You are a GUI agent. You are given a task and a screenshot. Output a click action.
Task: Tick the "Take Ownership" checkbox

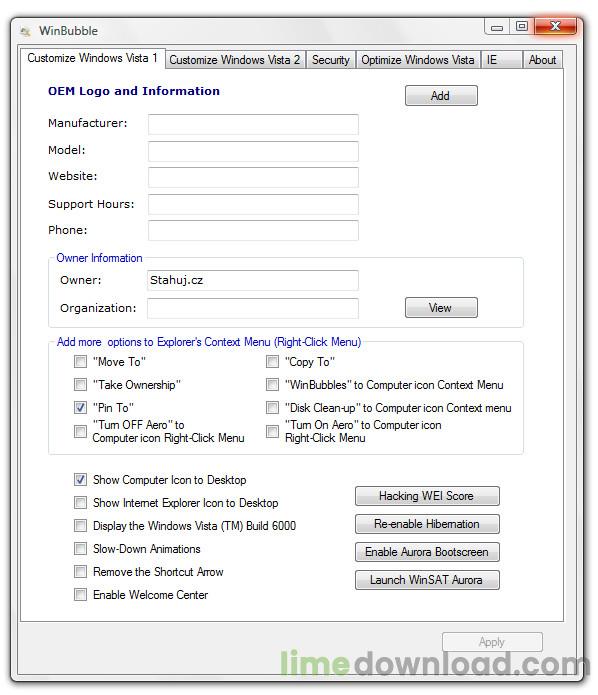[x=80, y=384]
